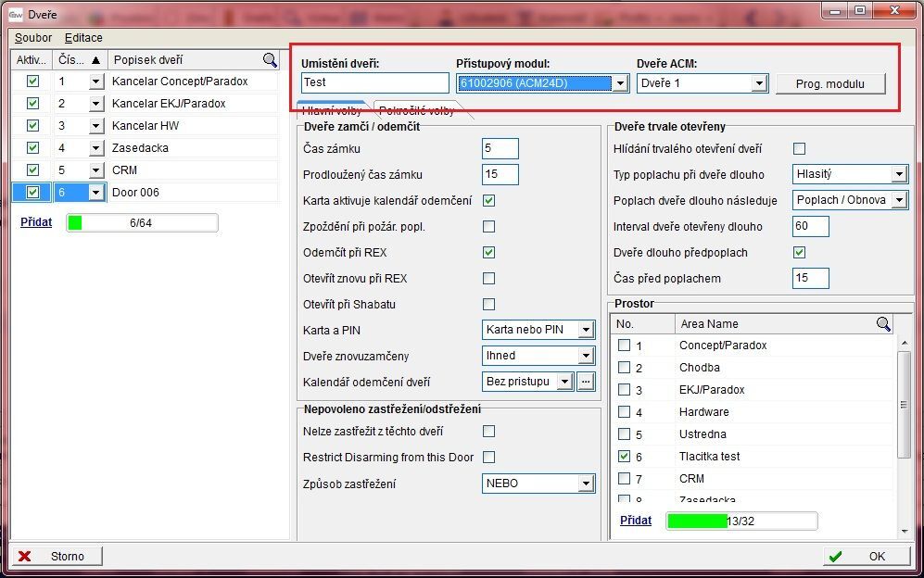
Task: Click the magnifier icon in door list header
Action: (270, 60)
